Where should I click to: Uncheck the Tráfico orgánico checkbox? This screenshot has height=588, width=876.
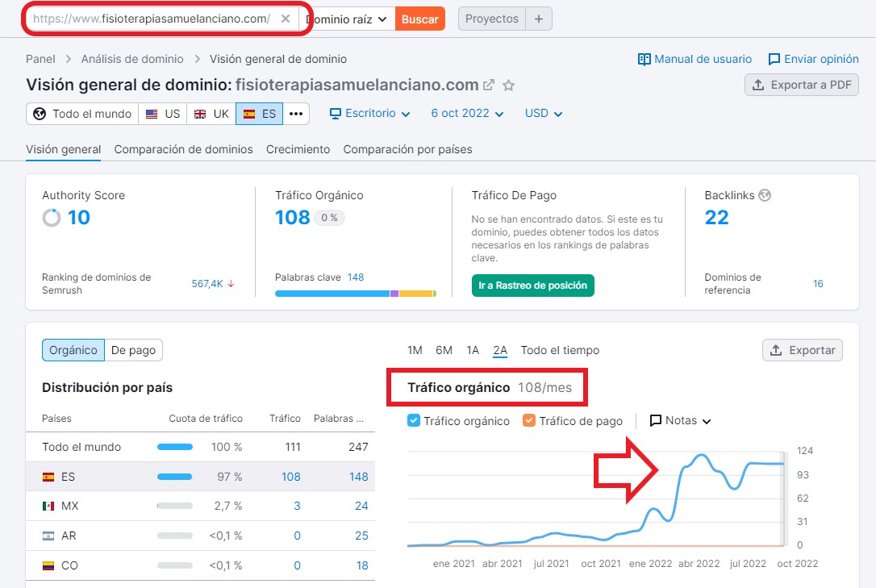tap(415, 421)
